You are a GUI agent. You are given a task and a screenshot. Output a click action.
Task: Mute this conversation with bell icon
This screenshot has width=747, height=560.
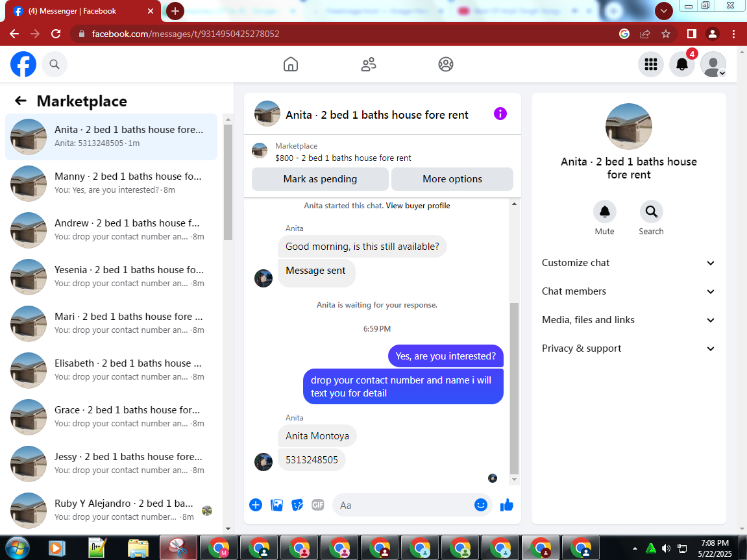[605, 212]
